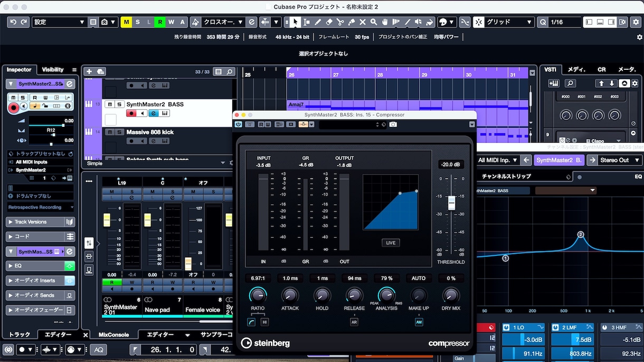644x362 pixels.
Task: Switch to the Visibility tab
Action: tap(53, 70)
